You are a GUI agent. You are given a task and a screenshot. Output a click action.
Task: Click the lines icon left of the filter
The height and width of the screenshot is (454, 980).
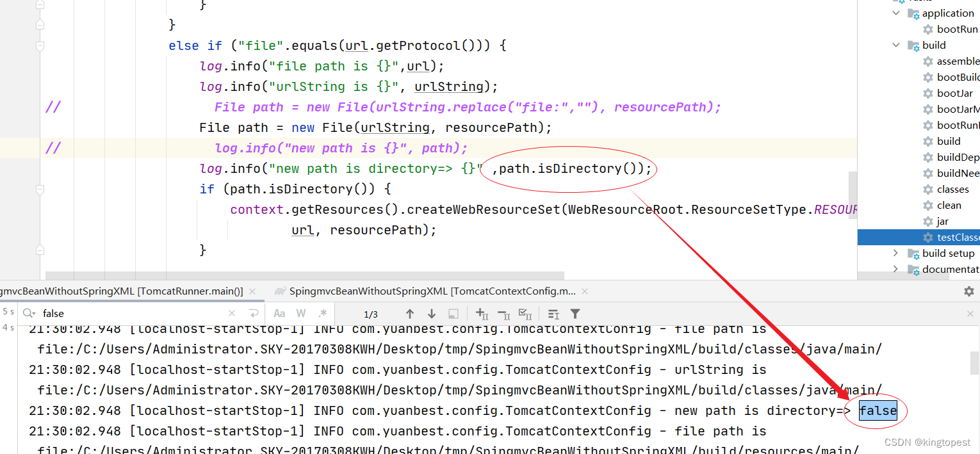click(x=553, y=314)
